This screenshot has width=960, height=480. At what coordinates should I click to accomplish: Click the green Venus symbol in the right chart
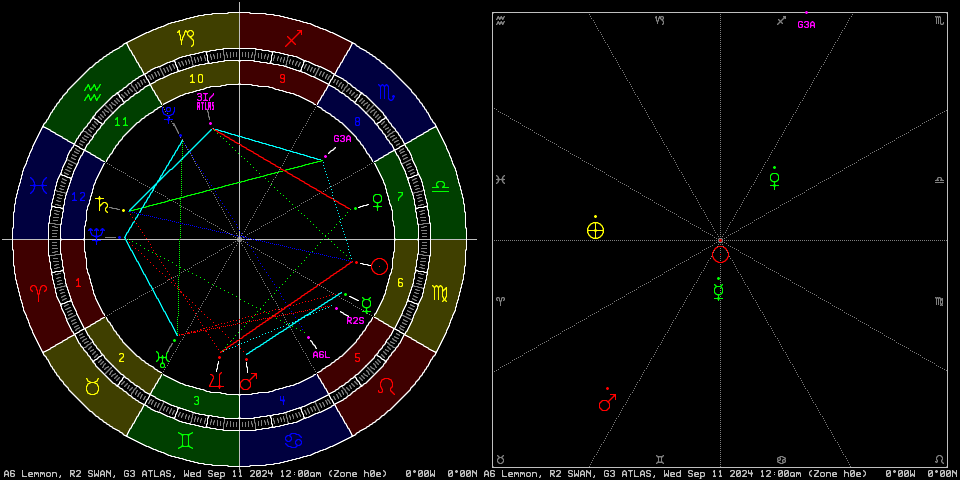click(x=774, y=181)
